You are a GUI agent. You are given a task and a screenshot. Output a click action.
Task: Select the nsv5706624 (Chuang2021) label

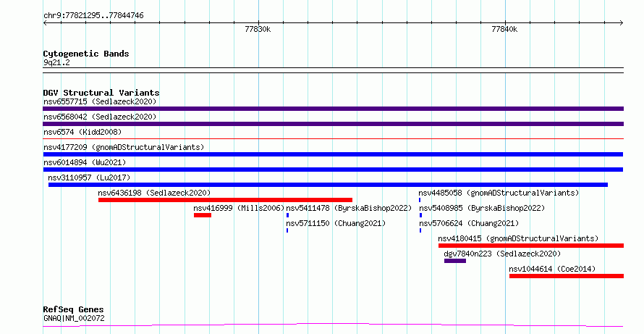tap(469, 223)
